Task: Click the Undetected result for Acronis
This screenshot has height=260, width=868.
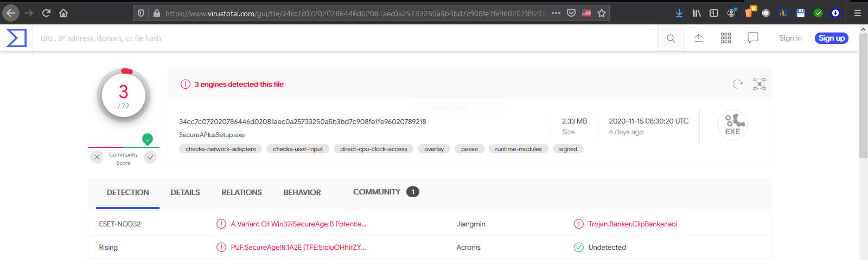Action: point(607,247)
